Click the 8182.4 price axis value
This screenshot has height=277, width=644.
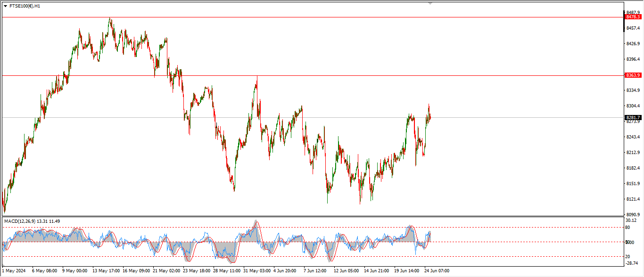tap(633, 168)
